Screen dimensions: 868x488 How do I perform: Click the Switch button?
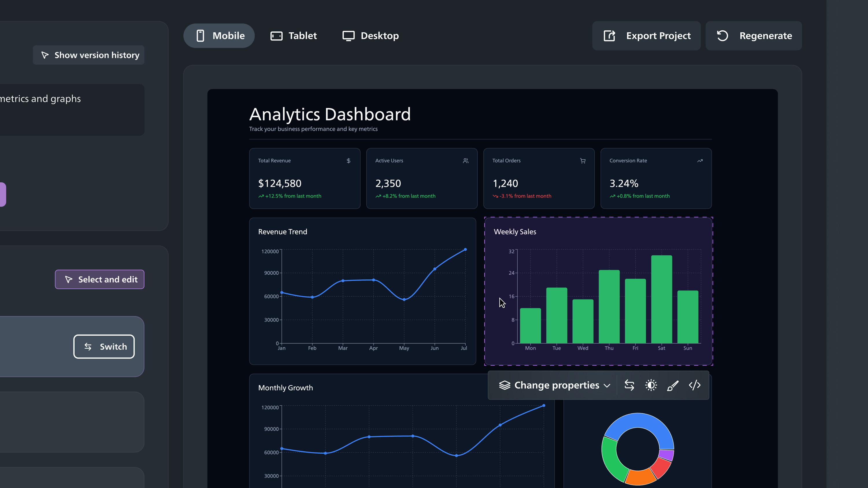point(104,347)
